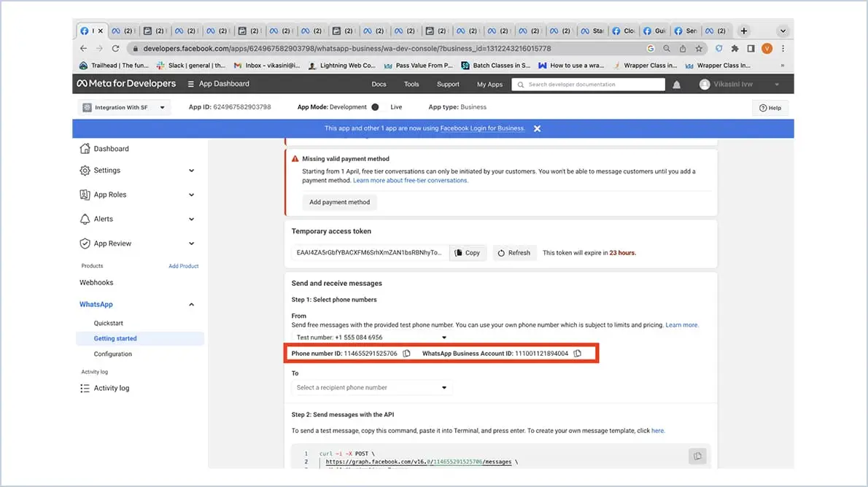
Task: Reload the page with refresh icon
Action: (116, 49)
